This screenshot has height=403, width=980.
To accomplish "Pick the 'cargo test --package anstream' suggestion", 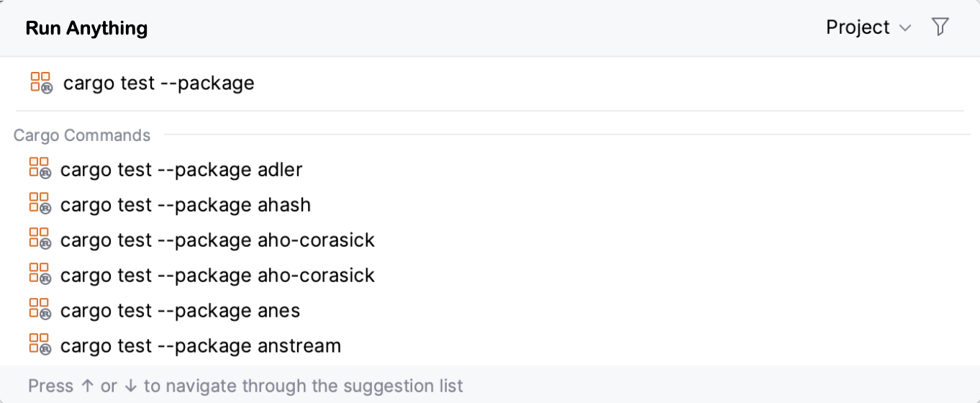I will click(x=201, y=346).
